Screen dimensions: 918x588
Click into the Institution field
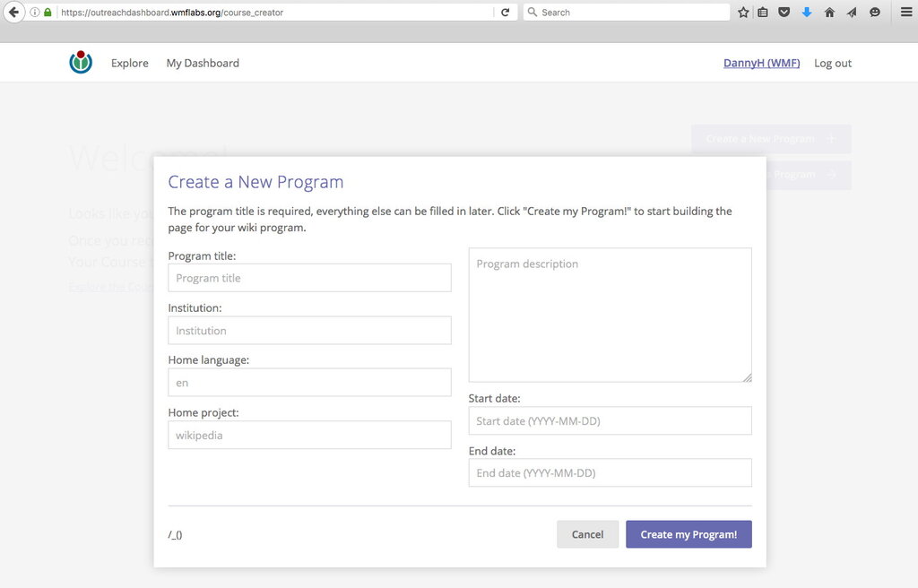coord(309,331)
